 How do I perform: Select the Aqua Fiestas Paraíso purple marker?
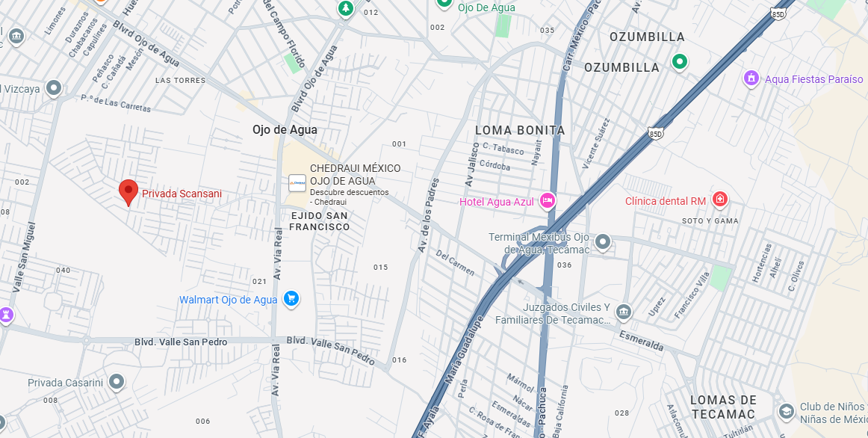pos(751,78)
